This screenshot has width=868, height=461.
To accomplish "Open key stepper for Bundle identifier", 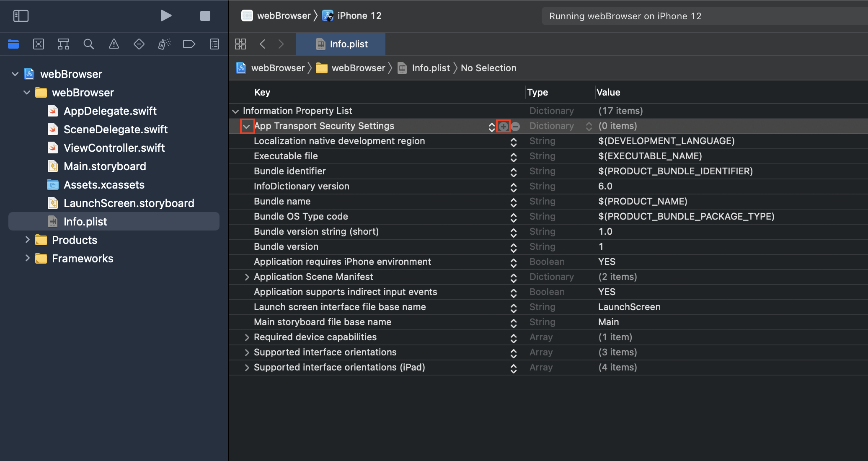I will pyautogui.click(x=514, y=172).
